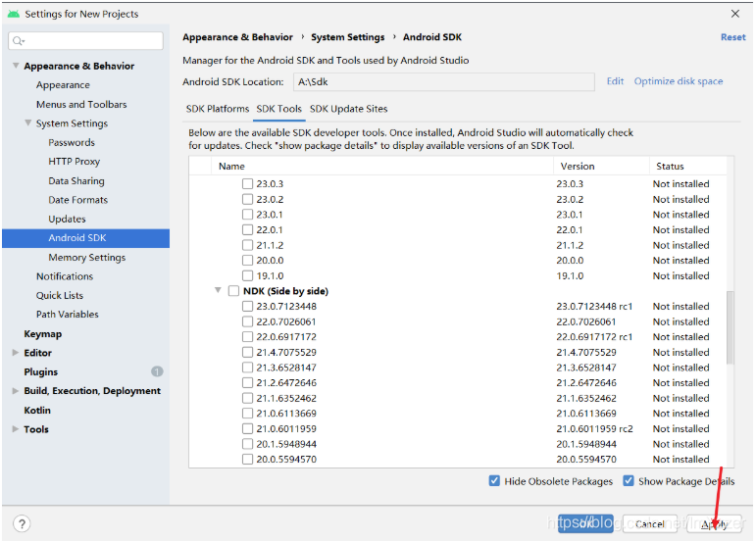This screenshot has height=541, width=756.
Task: Select Updates in the settings tree
Action: coord(67,219)
